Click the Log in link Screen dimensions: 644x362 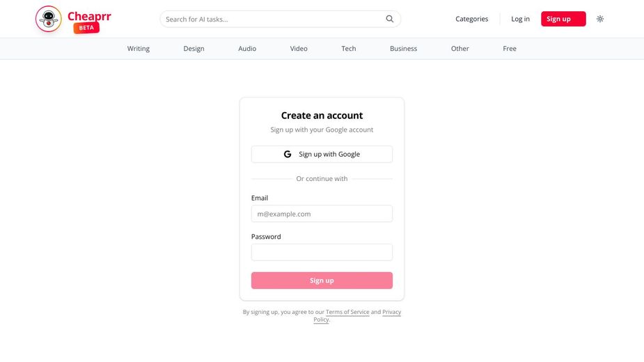point(520,19)
